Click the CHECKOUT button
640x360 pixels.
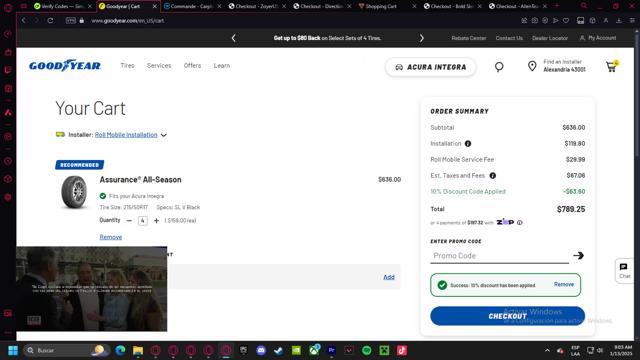pyautogui.click(x=507, y=316)
